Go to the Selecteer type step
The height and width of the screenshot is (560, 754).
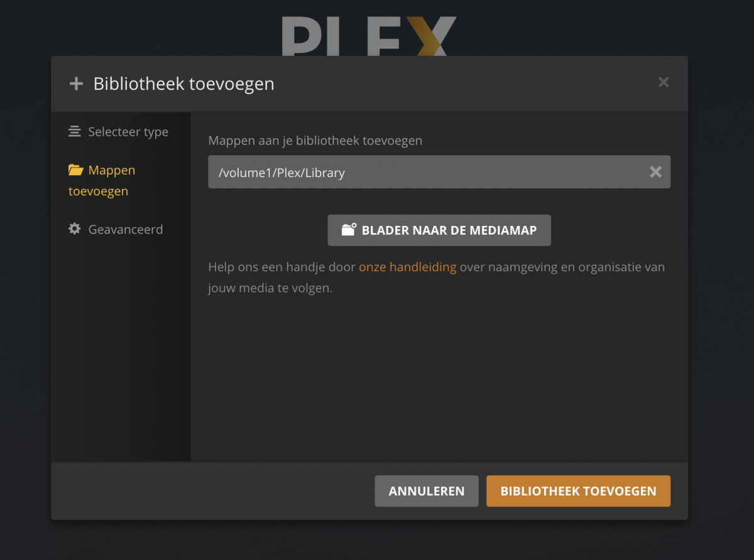click(119, 132)
